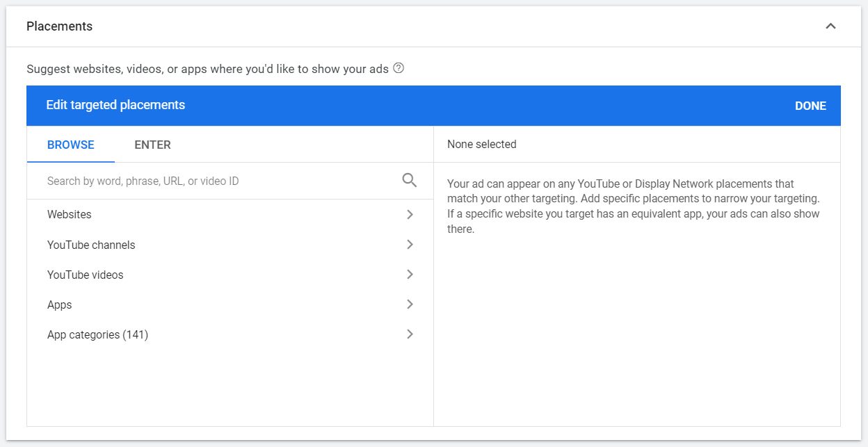The height and width of the screenshot is (447, 868).
Task: Expand the YouTube videos category arrow
Action: [410, 275]
